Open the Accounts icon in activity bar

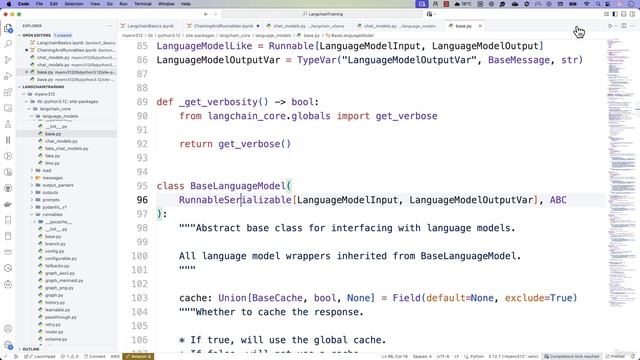pyautogui.click(x=8, y=329)
